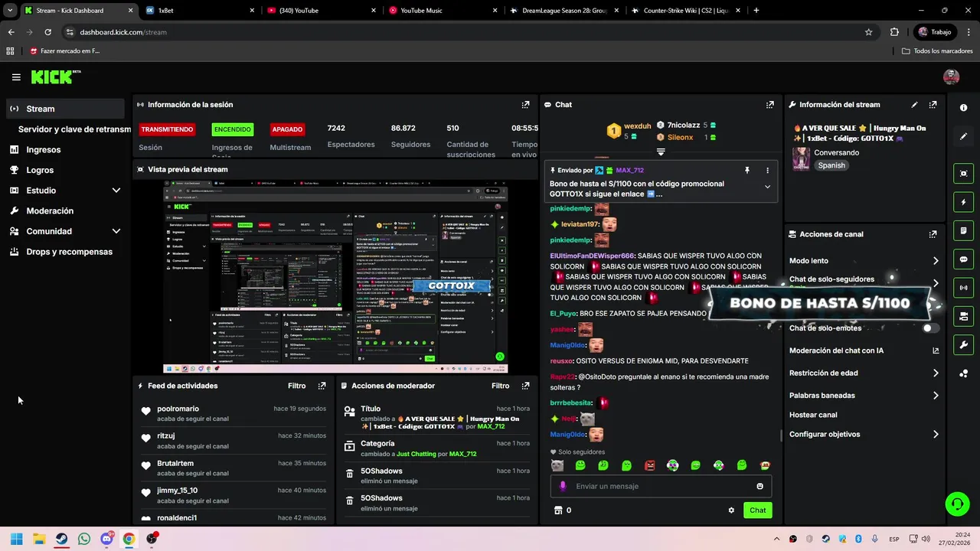Edit stream info with the pencil in Información del stream header
This screenshot has height=551, width=980.
(x=914, y=105)
